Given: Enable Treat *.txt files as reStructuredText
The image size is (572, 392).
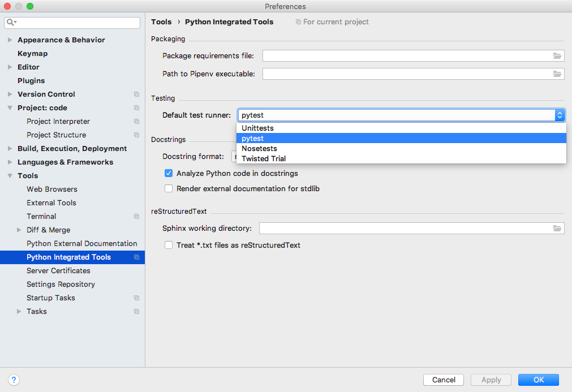Looking at the screenshot, I should [x=169, y=245].
